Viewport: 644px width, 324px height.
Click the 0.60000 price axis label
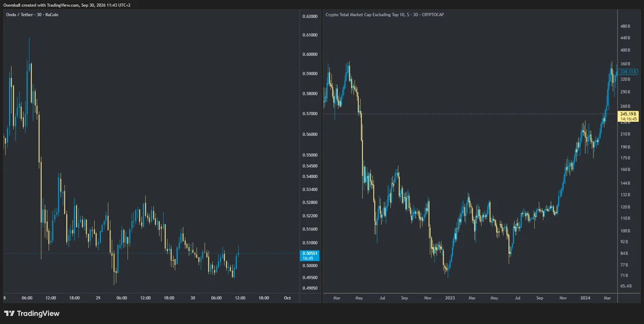(310, 54)
